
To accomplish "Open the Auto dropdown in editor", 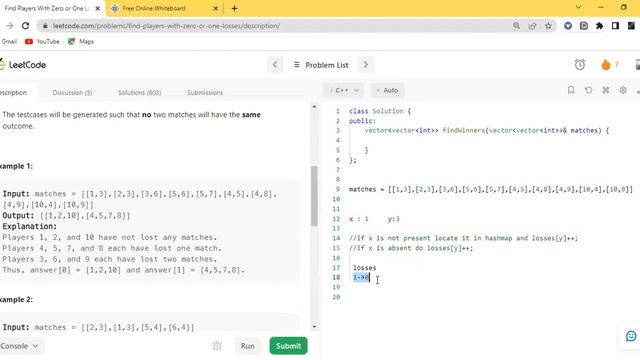I will coord(387,90).
